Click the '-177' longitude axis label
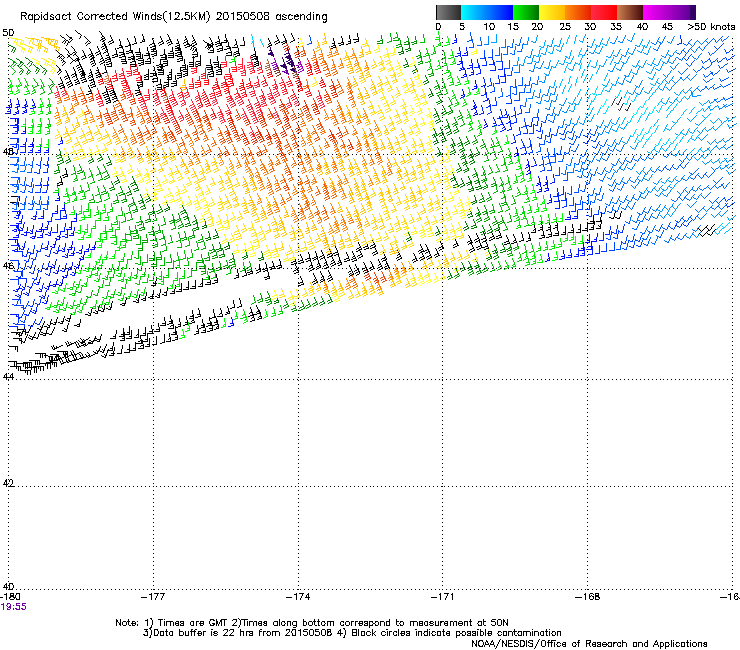740x650 pixels. tap(153, 597)
